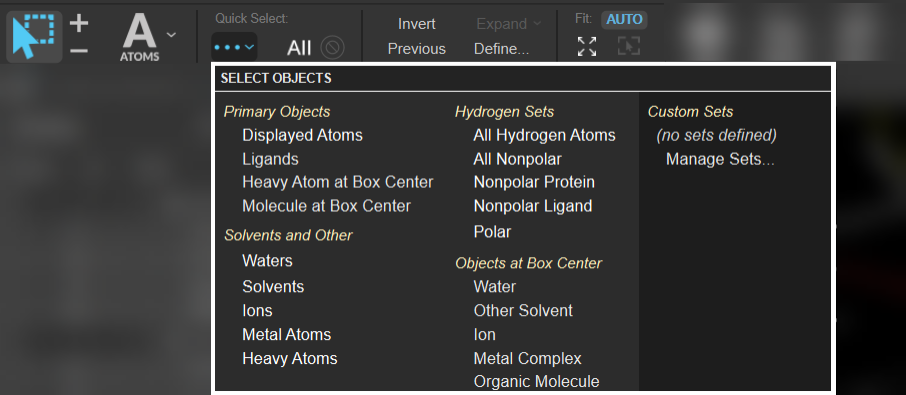Choose Polar hydrogens
The image size is (906, 395).
click(492, 232)
